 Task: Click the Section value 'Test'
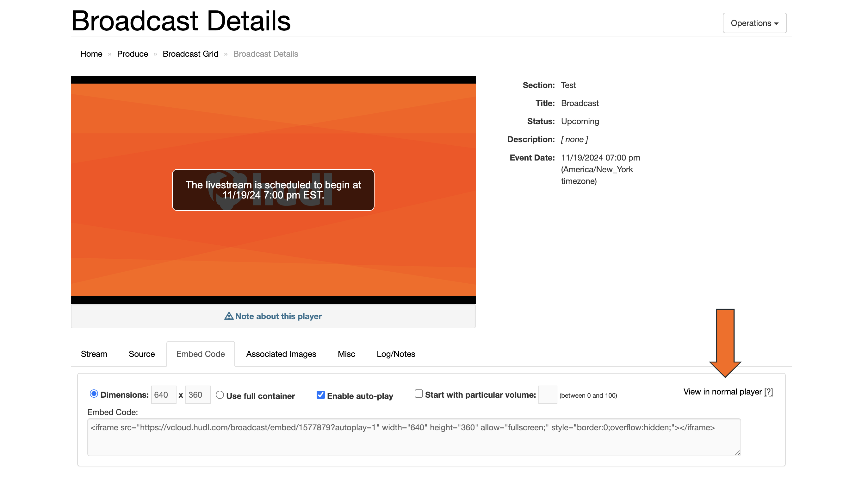coord(568,85)
